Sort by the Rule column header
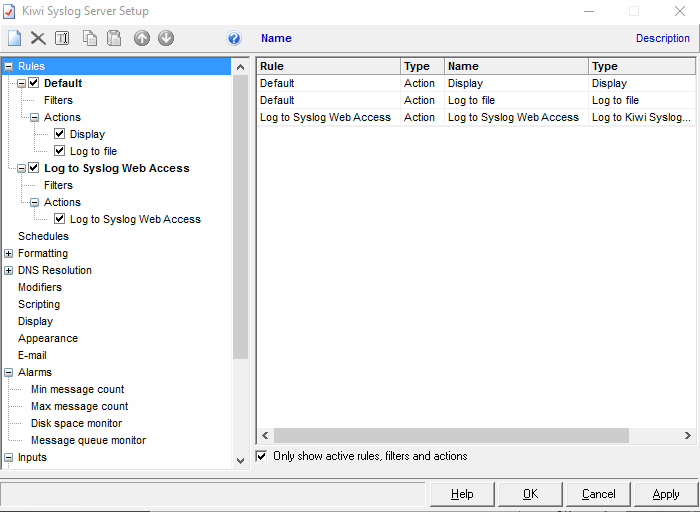Image resolution: width=700 pixels, height=512 pixels. [329, 66]
